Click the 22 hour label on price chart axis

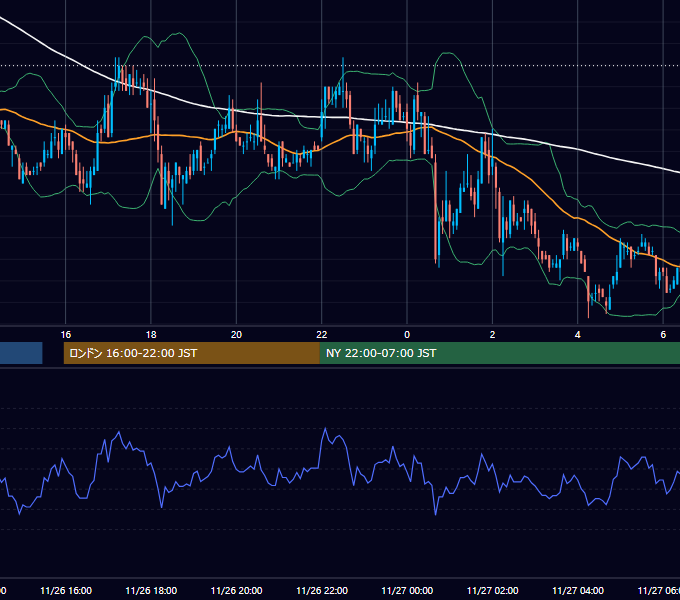click(321, 335)
